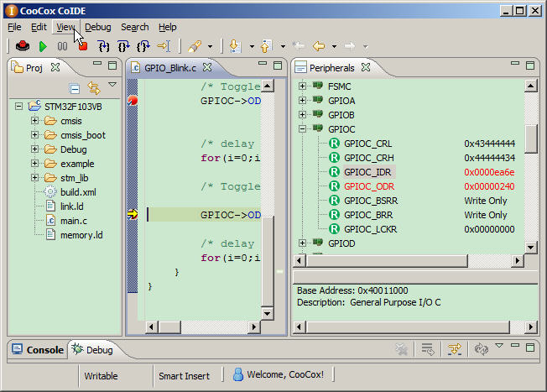Click the Step Into icon
Viewport: 547px width, 392px height.
[103, 46]
